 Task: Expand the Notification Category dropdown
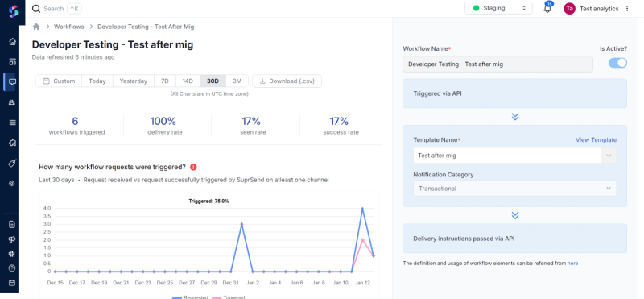(514, 189)
